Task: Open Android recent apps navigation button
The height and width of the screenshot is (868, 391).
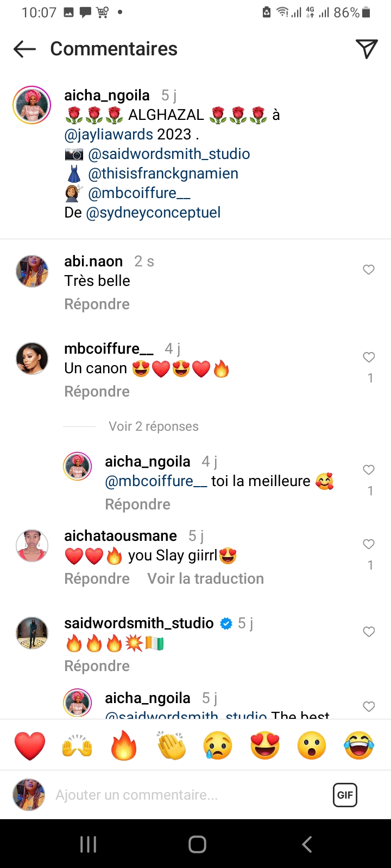Action: tap(88, 844)
